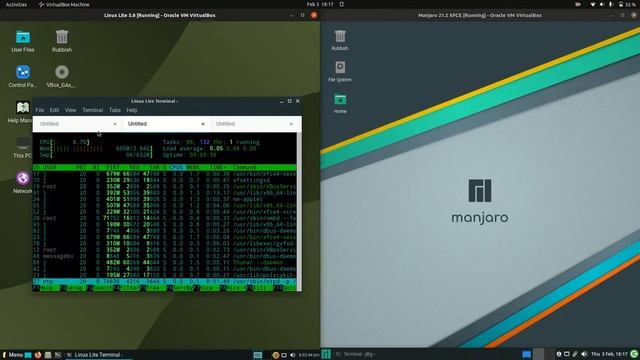Close the first Untitled terminal tab

point(115,124)
